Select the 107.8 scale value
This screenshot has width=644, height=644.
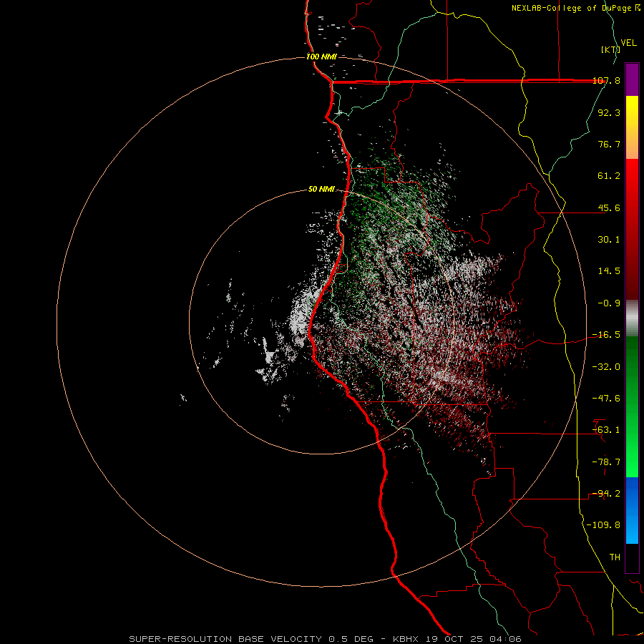(606, 80)
